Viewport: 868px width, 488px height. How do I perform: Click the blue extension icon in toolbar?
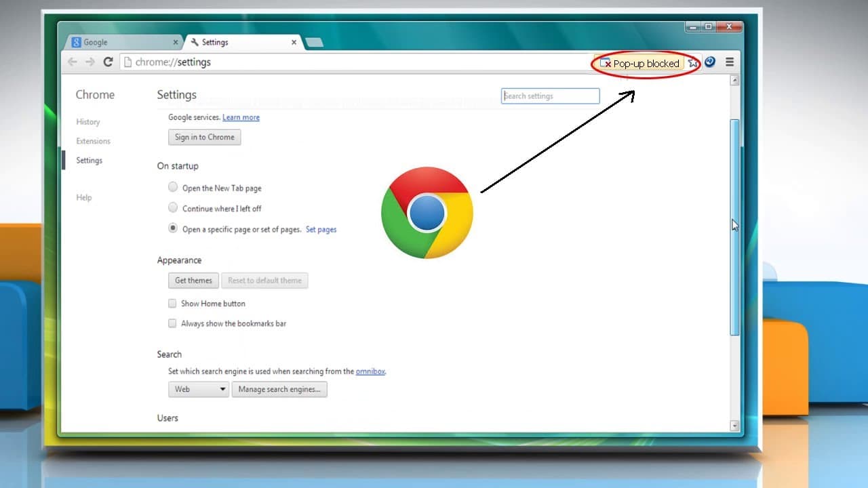pos(710,62)
